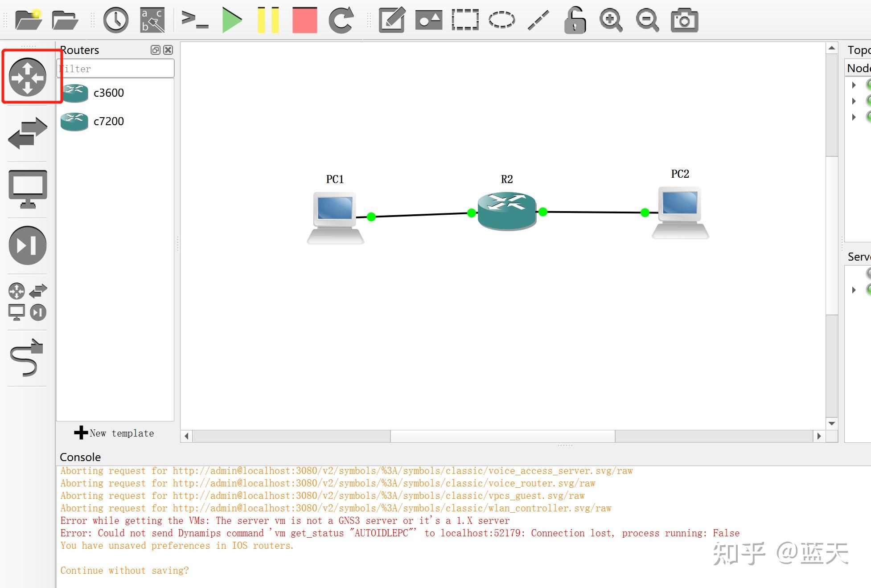Open an existing project folder
Screen dimensions: 871x588
pyautogui.click(x=65, y=20)
